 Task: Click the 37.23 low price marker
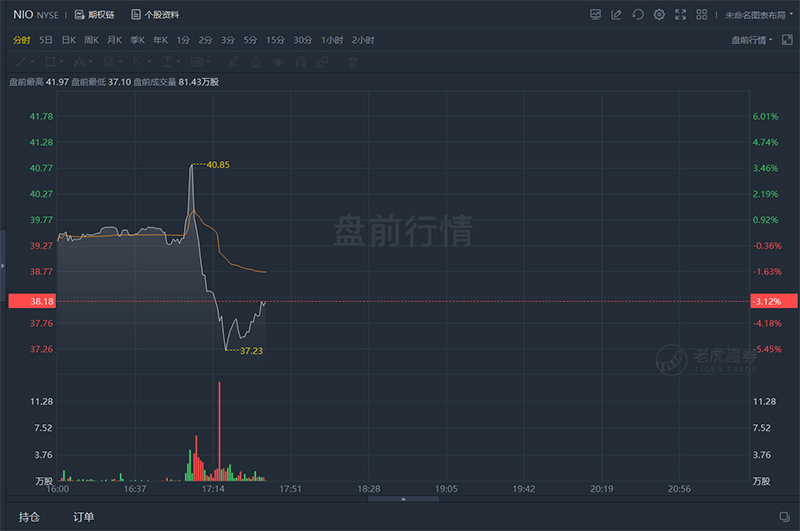tap(252, 351)
